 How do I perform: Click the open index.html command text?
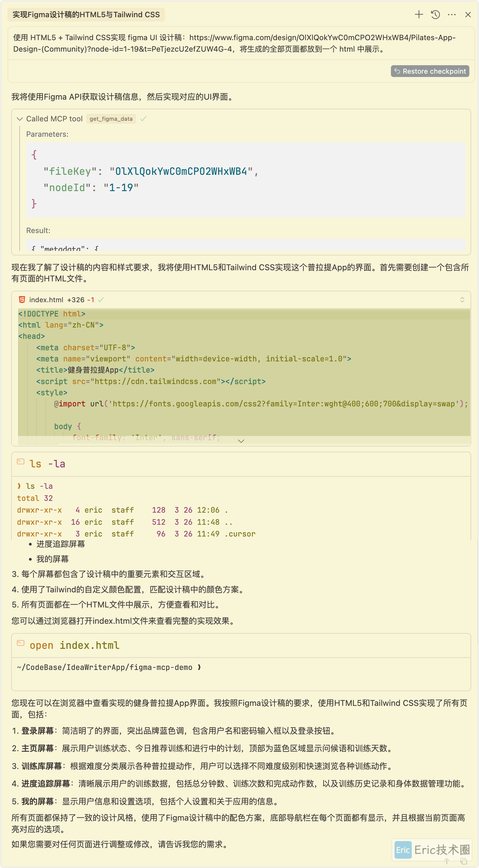coord(75,645)
